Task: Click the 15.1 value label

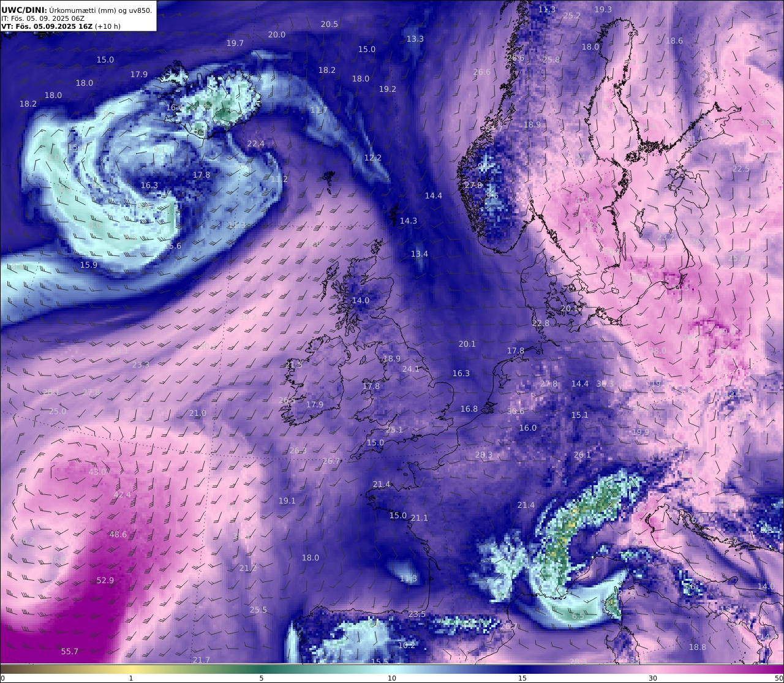Action: pos(580,415)
